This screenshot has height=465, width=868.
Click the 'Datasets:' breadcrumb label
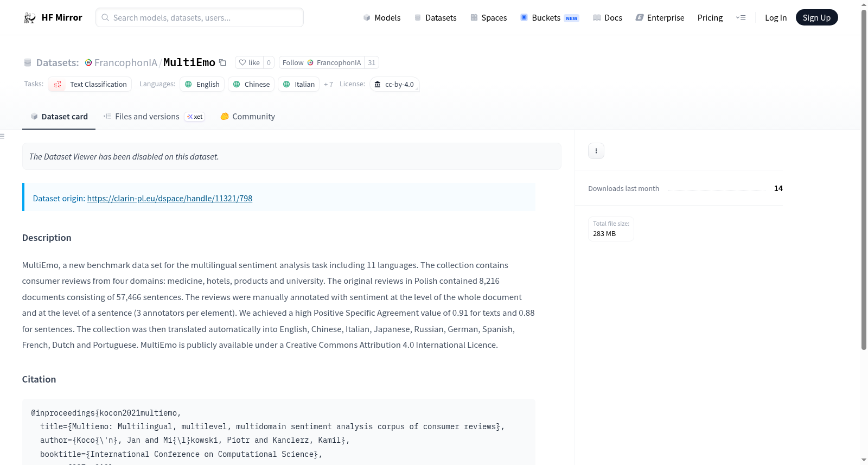58,62
